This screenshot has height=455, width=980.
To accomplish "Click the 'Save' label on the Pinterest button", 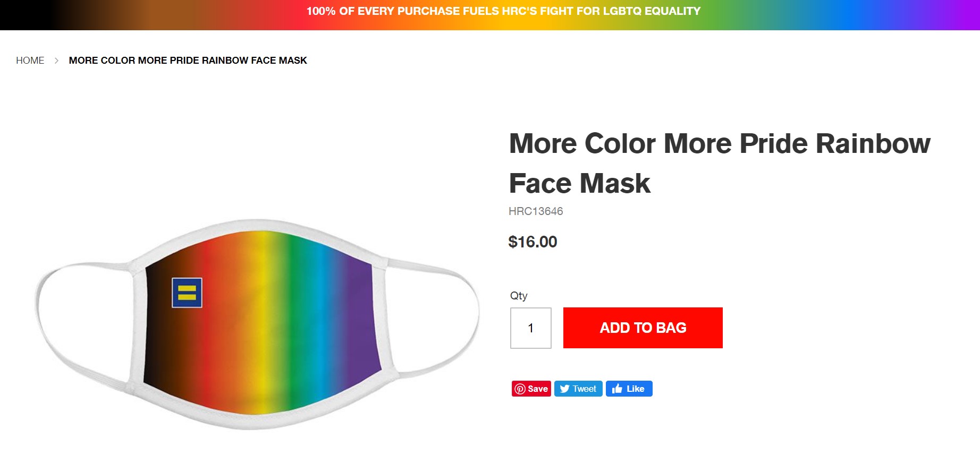I will 538,389.
